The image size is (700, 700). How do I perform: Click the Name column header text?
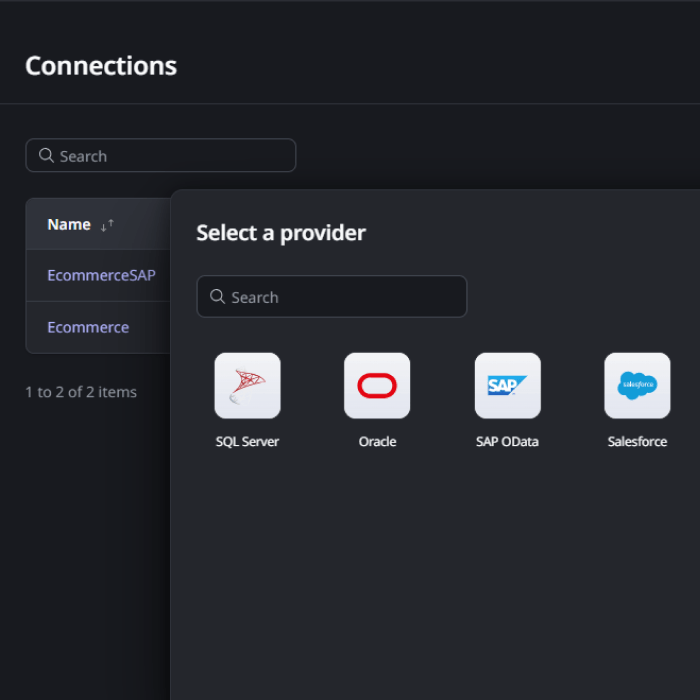[69, 225]
